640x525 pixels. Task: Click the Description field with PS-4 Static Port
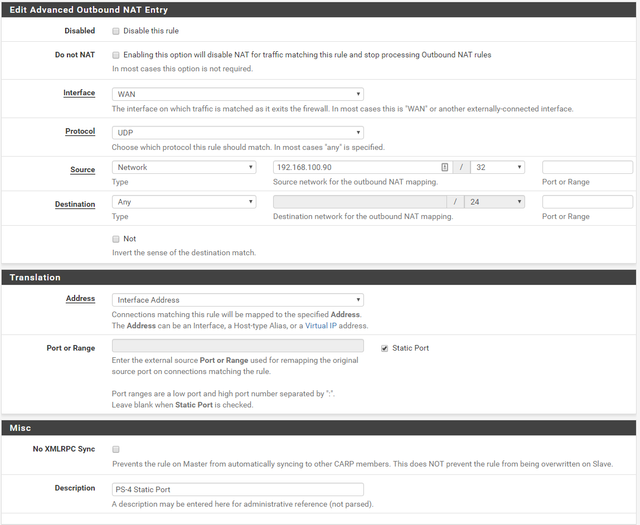pos(238,489)
